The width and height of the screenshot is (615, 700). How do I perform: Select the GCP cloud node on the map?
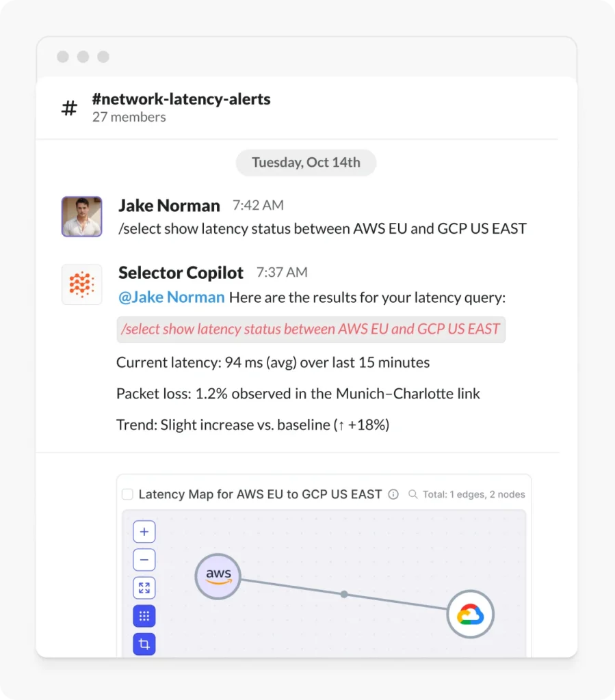470,614
